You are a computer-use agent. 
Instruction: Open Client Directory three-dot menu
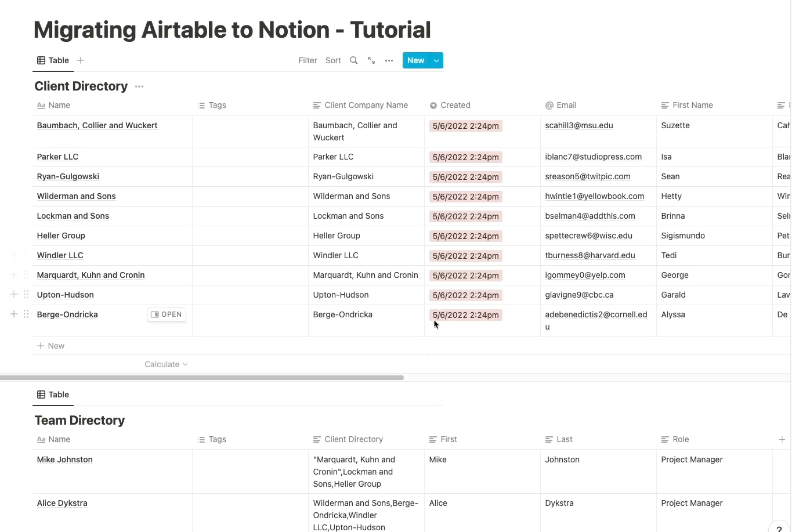139,86
